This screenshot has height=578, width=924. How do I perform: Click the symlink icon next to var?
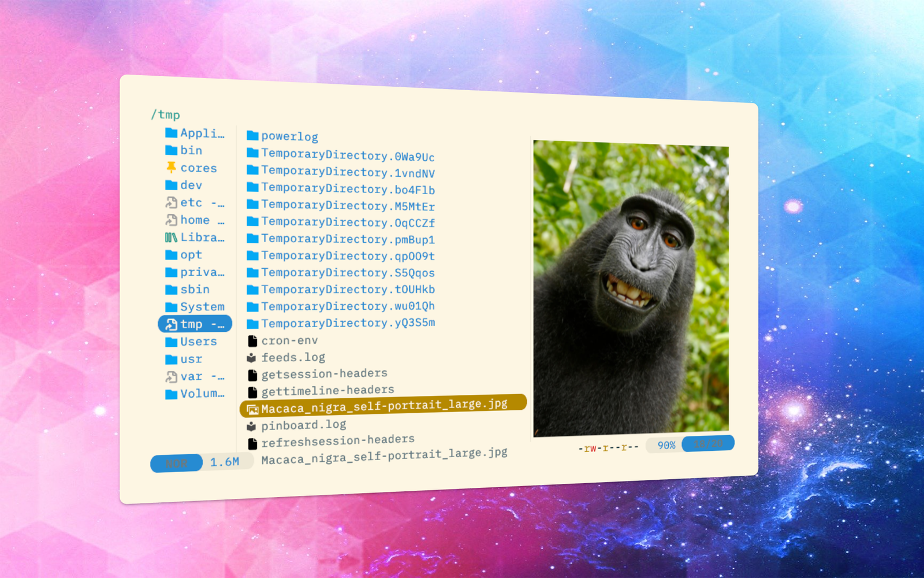[x=172, y=376]
